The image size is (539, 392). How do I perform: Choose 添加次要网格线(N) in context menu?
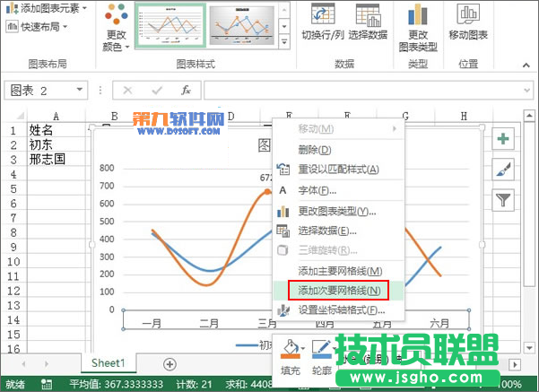338,291
